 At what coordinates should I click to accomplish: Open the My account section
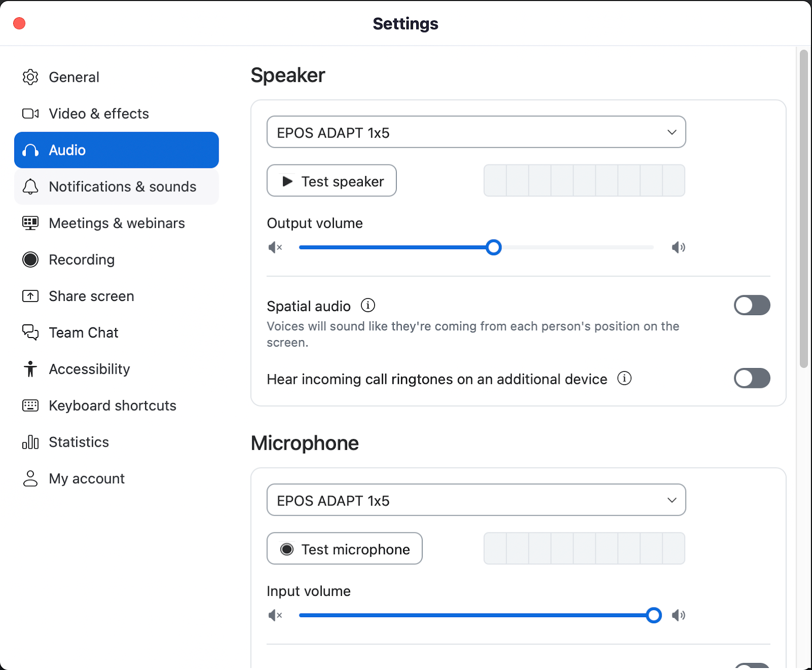pos(86,478)
